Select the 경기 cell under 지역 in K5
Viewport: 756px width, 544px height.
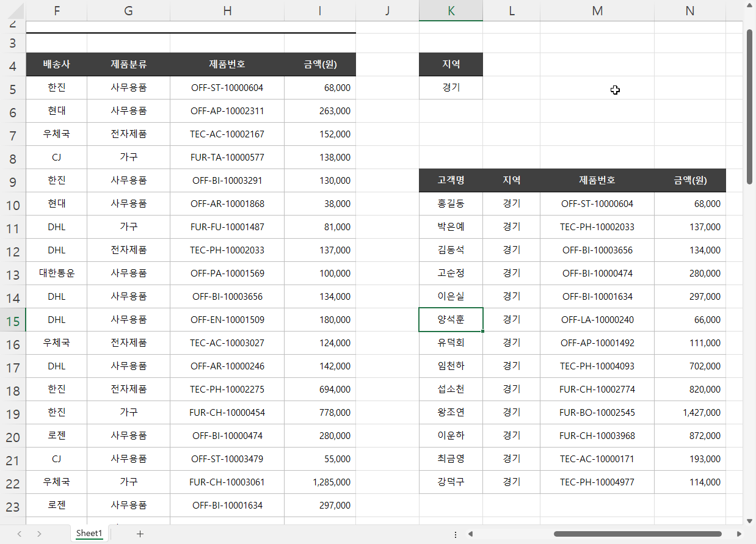451,88
